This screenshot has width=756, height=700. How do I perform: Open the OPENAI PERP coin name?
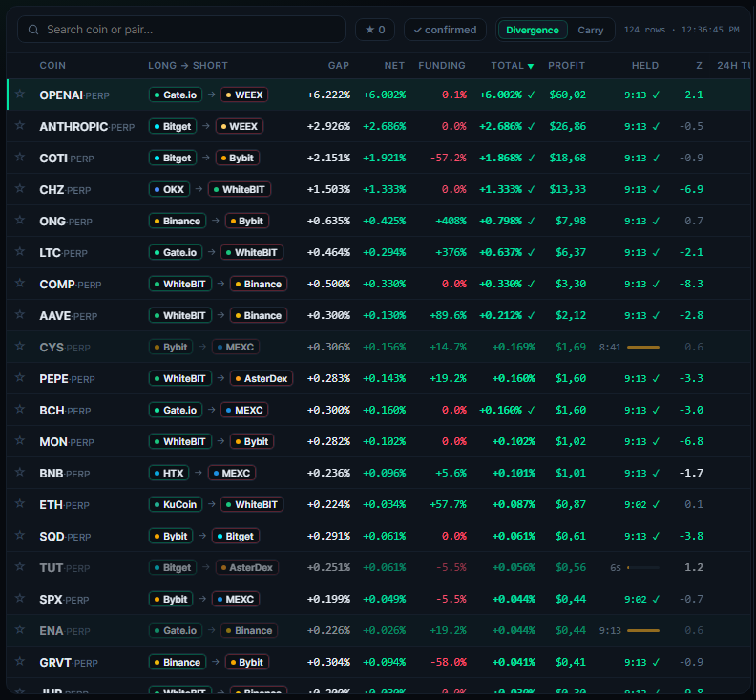pos(74,95)
